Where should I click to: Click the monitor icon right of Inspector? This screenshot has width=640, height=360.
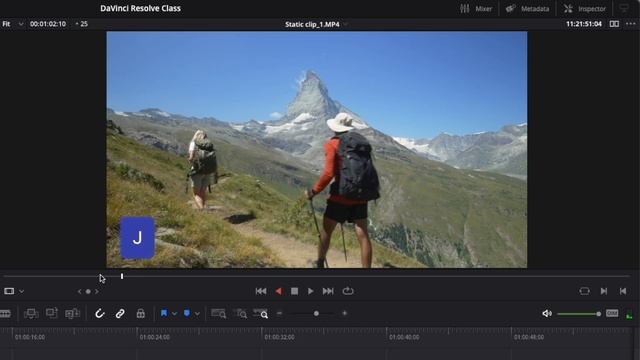click(x=624, y=8)
